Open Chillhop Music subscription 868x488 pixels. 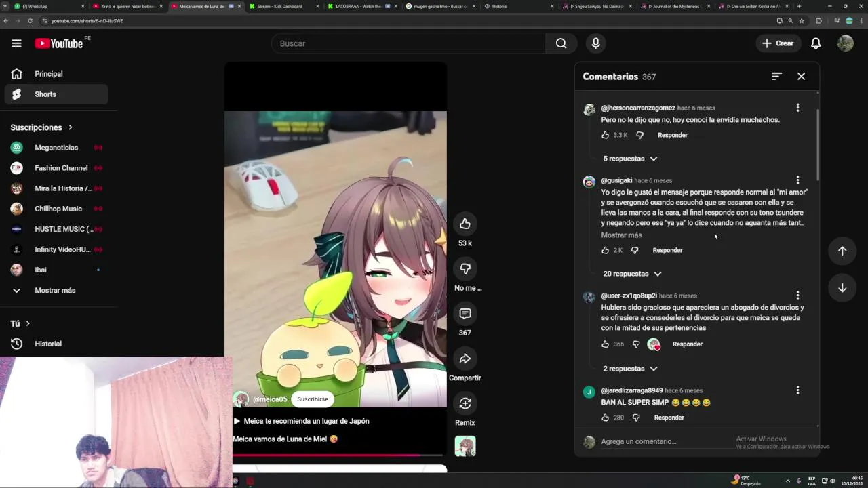pyautogui.click(x=57, y=209)
